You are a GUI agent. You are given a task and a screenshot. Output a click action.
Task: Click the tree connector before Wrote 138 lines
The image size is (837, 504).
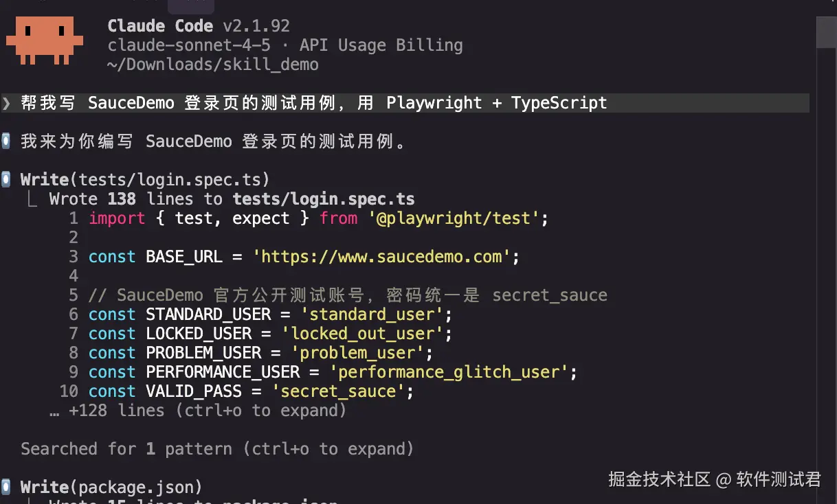30,199
